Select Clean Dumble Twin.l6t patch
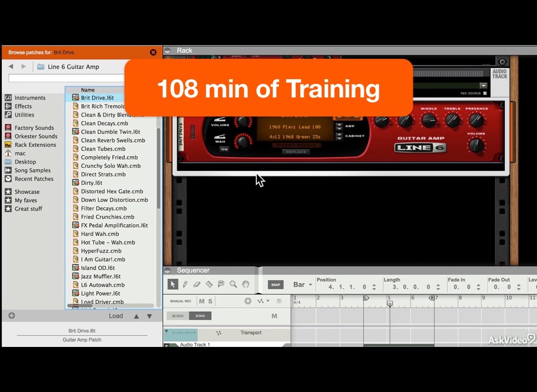Viewport: 537px width, 392px height. point(111,132)
